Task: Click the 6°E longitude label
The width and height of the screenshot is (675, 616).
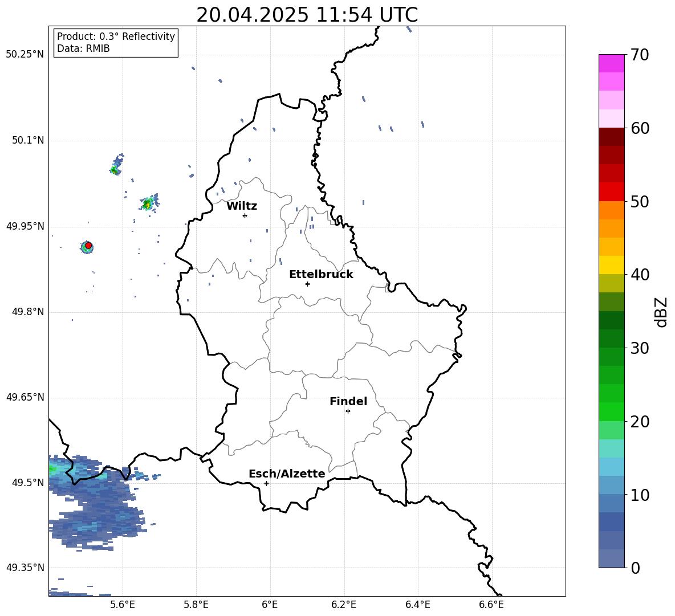Action: click(270, 605)
